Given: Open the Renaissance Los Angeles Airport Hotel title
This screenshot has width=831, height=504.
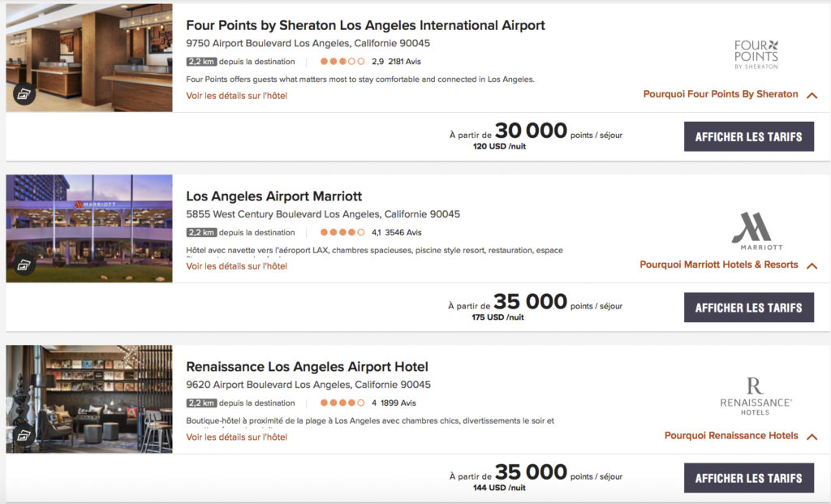Looking at the screenshot, I should click(307, 367).
